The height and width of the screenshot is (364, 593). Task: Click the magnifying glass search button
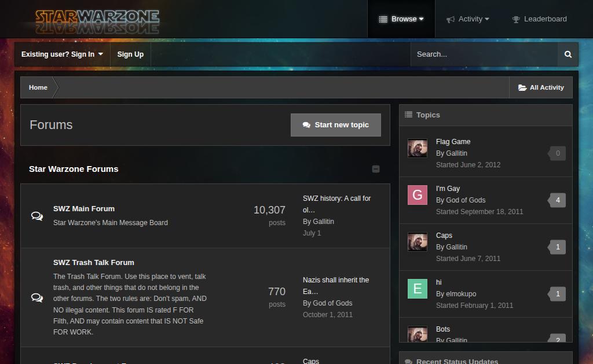568,54
